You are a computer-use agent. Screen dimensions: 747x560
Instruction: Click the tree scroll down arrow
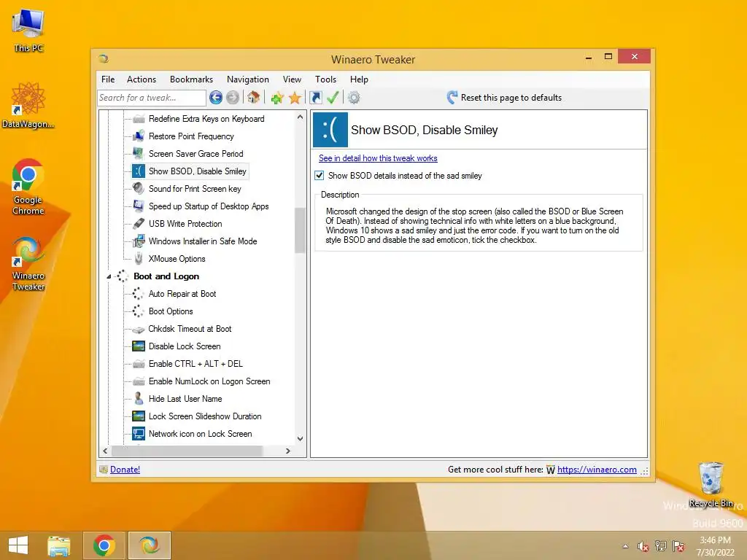click(300, 438)
